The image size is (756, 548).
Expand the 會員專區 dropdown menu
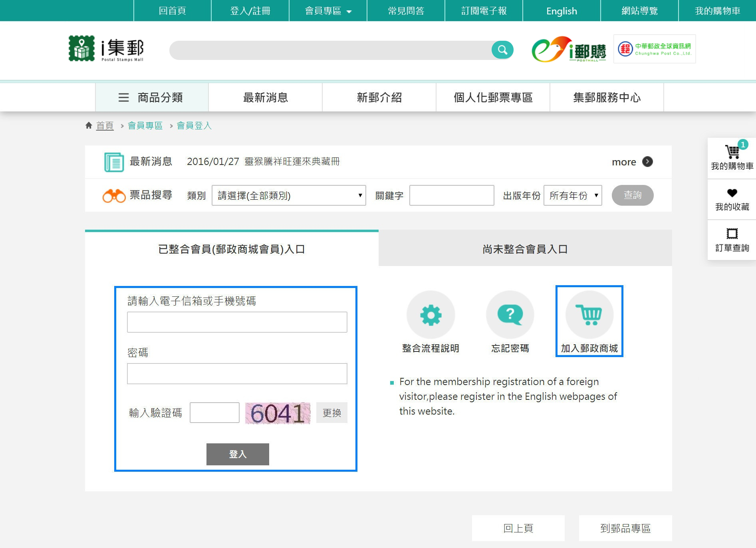pyautogui.click(x=327, y=11)
